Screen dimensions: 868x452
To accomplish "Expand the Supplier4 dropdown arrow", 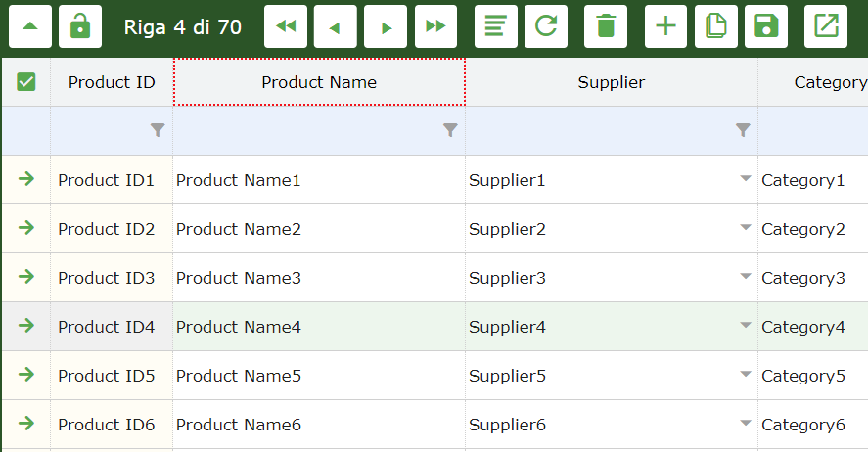I will pyautogui.click(x=746, y=326).
